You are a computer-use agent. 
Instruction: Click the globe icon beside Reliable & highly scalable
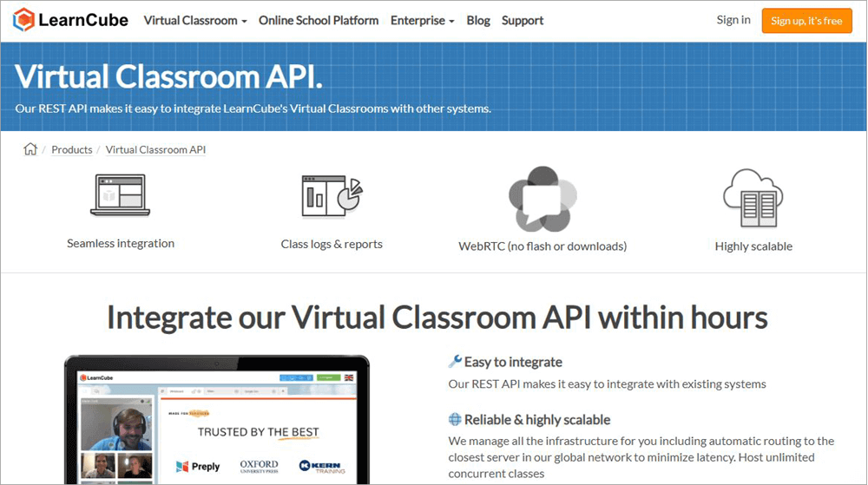tap(455, 419)
